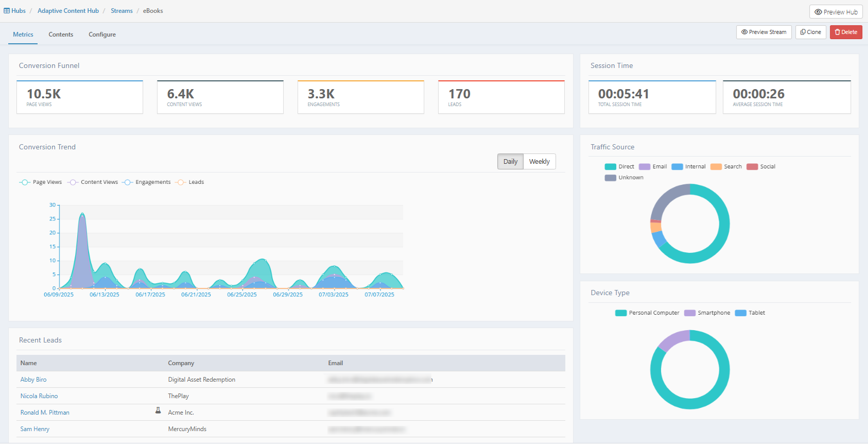Toggle Content Views series in trend legend
The width and height of the screenshot is (868, 445).
point(93,182)
